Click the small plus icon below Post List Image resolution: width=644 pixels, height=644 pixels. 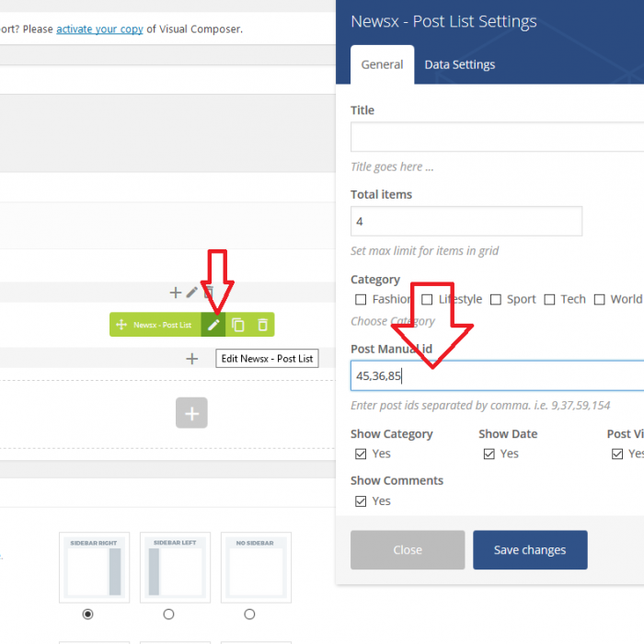[x=191, y=359]
